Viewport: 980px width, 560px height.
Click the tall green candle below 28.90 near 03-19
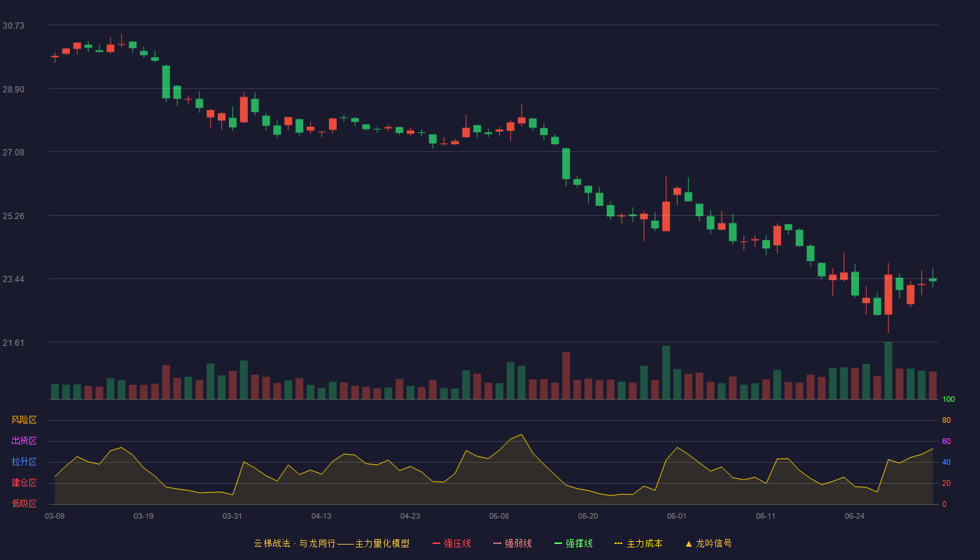pyautogui.click(x=166, y=82)
